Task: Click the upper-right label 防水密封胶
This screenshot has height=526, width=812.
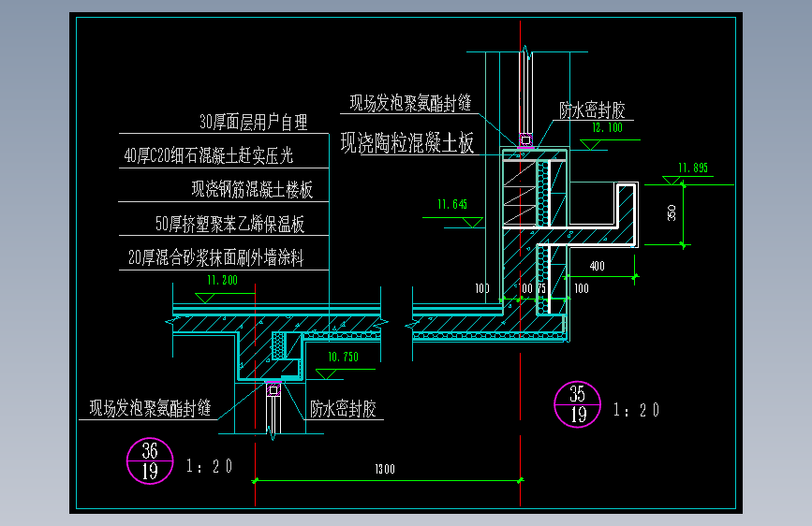Action: click(x=593, y=110)
